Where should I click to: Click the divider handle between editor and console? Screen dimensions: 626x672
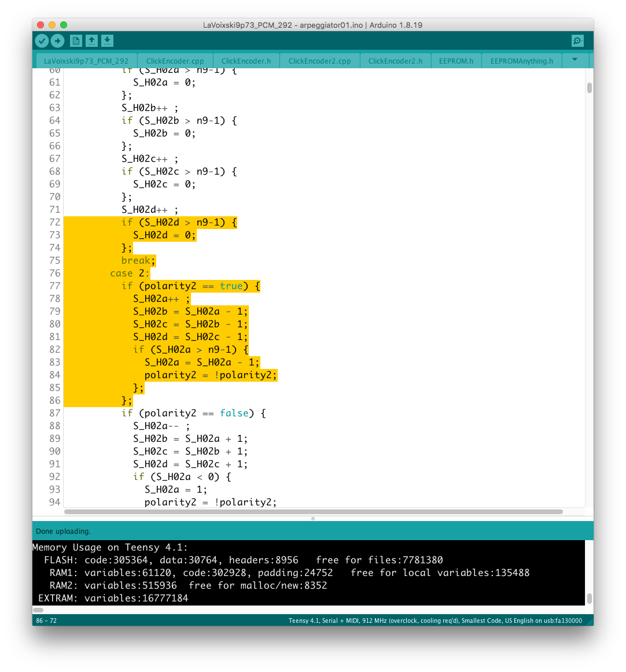(x=313, y=519)
